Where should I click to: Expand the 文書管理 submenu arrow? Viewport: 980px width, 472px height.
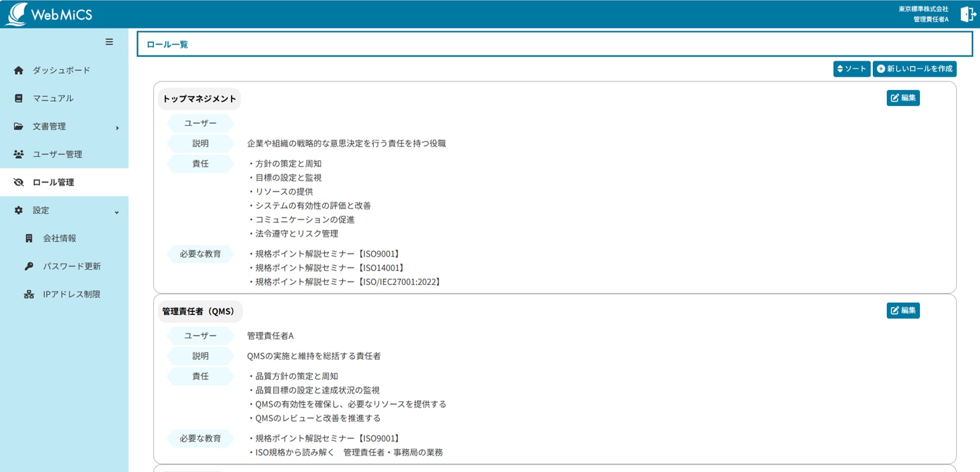coord(117,128)
